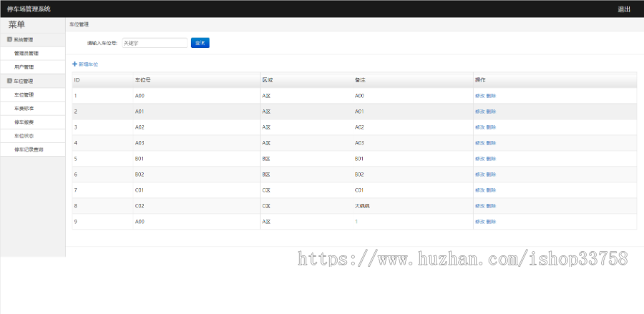
Task: Click the 备注 value 1 in row 9
Action: click(356, 222)
